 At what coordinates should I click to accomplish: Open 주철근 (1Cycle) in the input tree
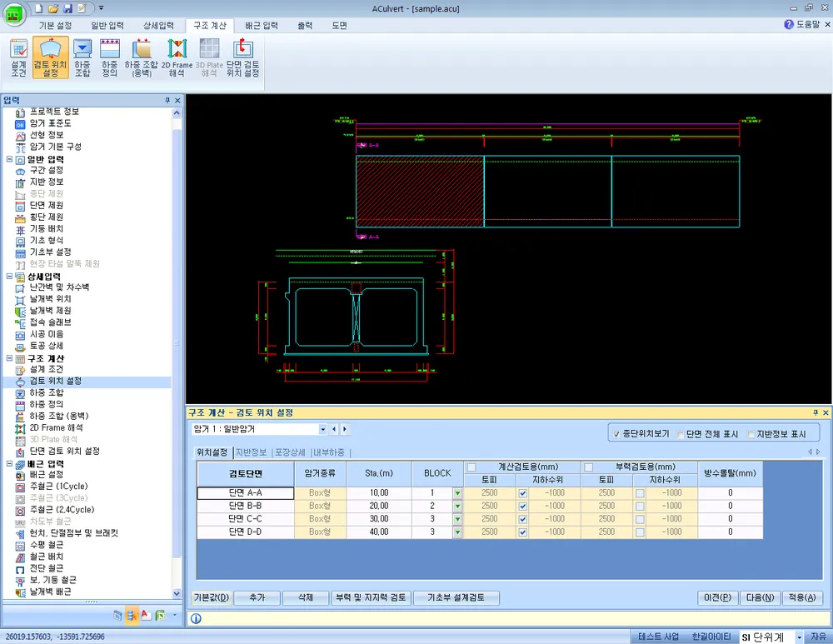(x=58, y=487)
